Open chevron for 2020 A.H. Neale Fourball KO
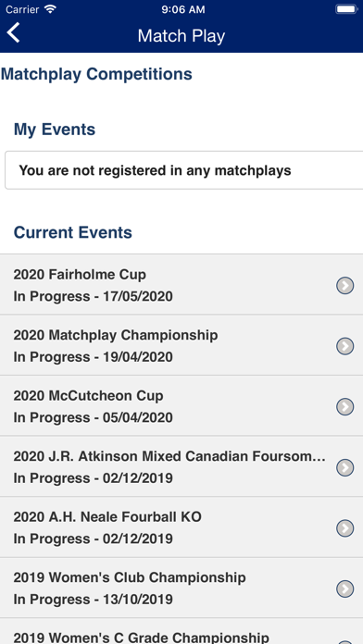The width and height of the screenshot is (363, 644). click(344, 528)
